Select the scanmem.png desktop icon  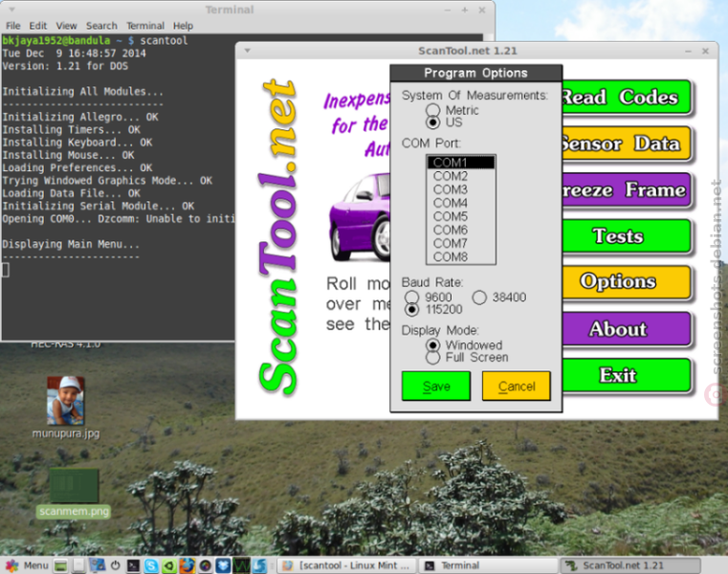[74, 494]
